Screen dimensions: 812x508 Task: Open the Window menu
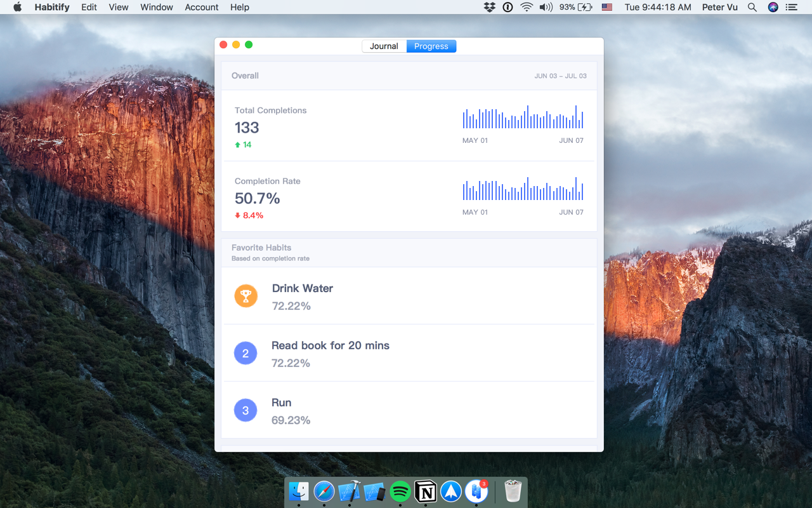click(x=156, y=7)
